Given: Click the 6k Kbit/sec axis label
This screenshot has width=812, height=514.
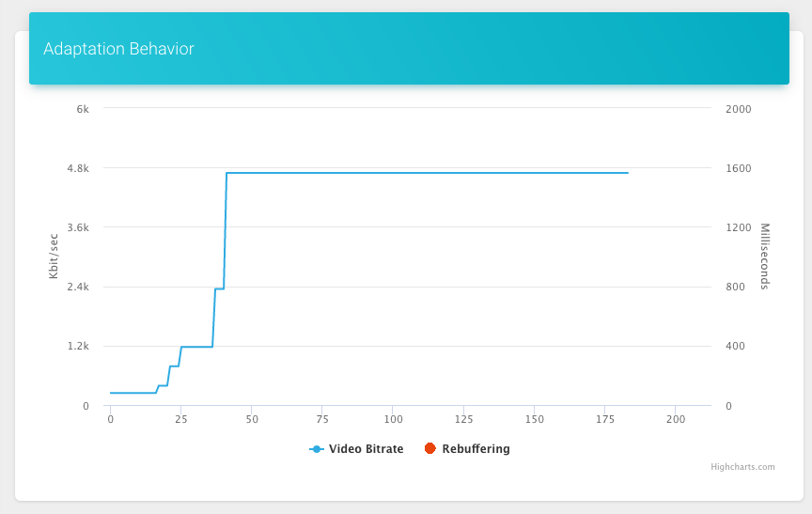Looking at the screenshot, I should [x=83, y=109].
